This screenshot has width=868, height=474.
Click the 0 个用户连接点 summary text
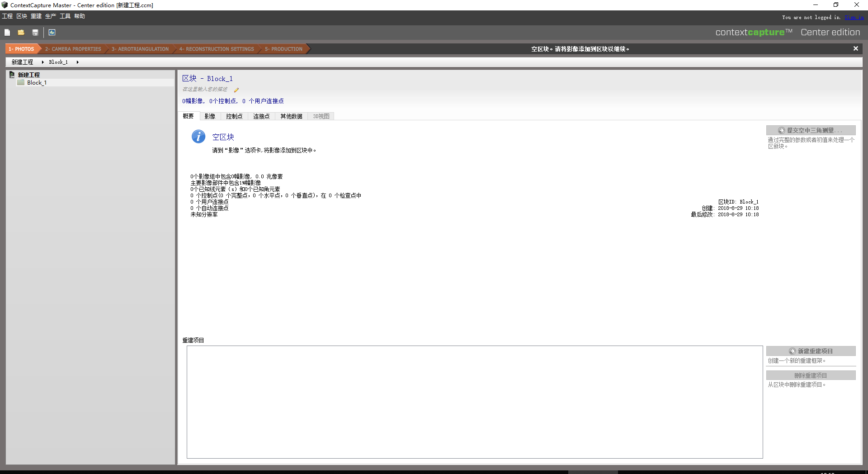click(263, 101)
